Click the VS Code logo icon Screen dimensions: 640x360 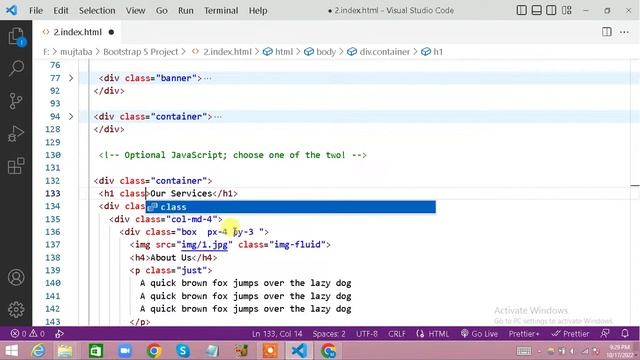pos(11,10)
